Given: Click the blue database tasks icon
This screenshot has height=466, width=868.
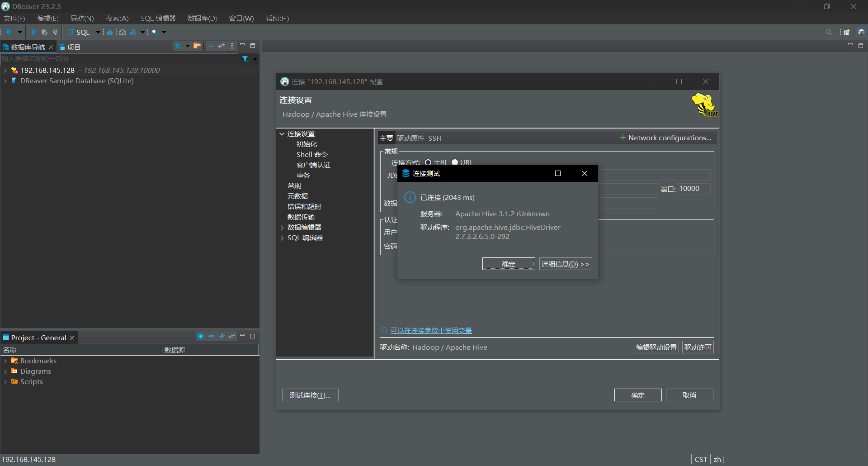Looking at the screenshot, I should tap(133, 32).
